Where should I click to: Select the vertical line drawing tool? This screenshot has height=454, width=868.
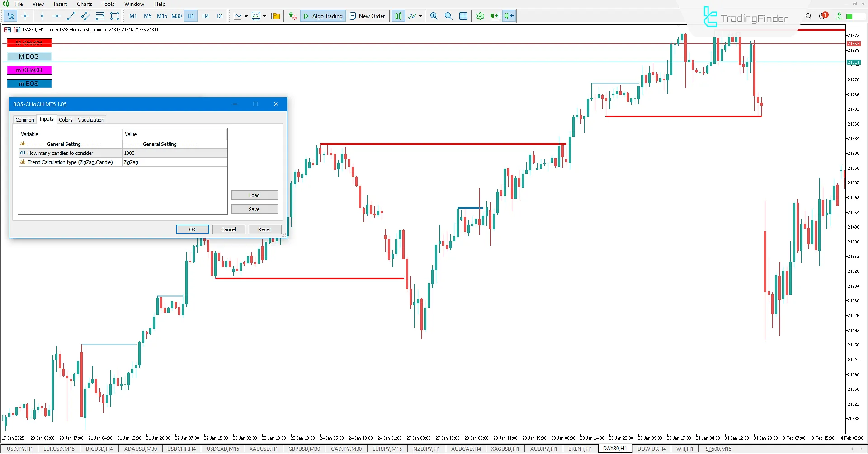(x=42, y=16)
